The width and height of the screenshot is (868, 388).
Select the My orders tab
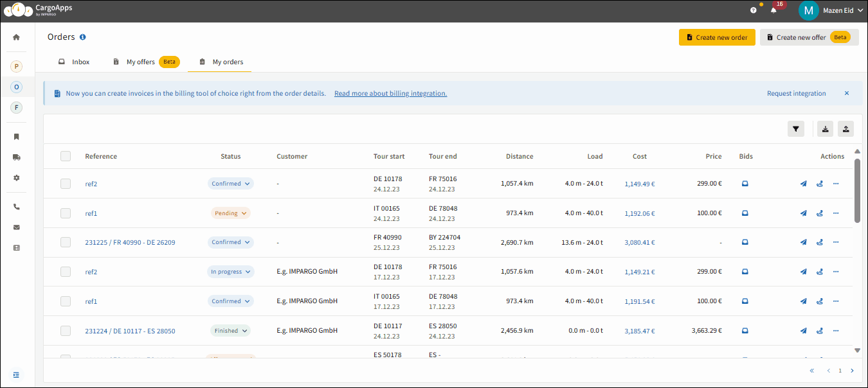(221, 62)
